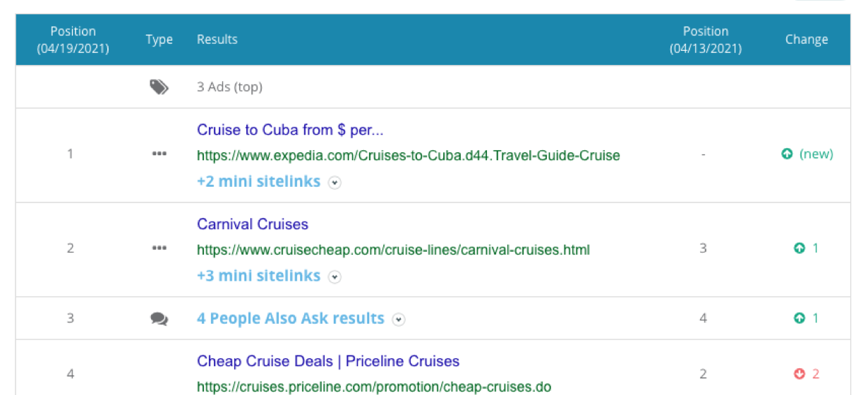Click the Position (04/19/2021) column header

point(73,39)
